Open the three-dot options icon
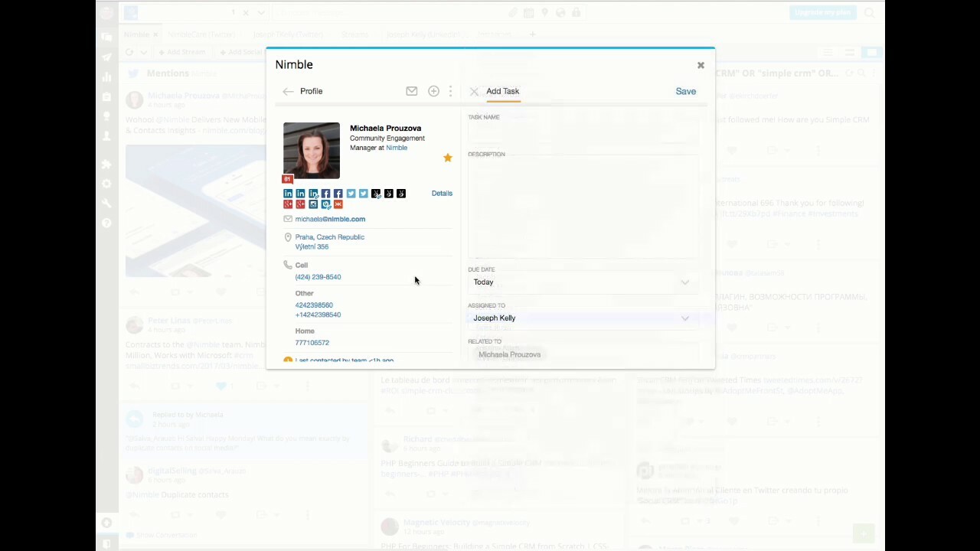The height and width of the screenshot is (551, 980). 450,91
